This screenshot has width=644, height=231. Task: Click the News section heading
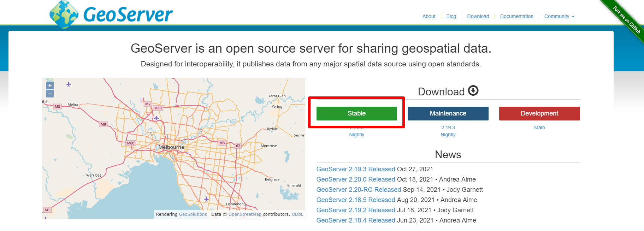(x=448, y=155)
